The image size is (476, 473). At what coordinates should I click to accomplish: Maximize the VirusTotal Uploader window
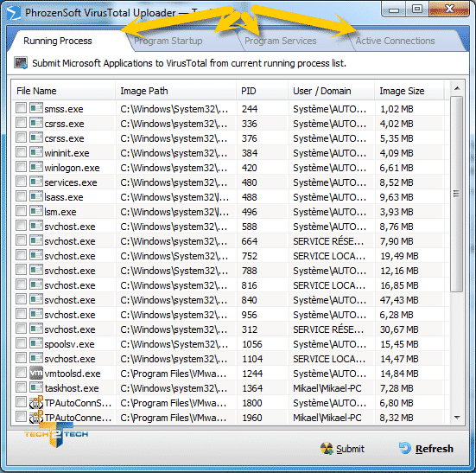click(x=417, y=9)
